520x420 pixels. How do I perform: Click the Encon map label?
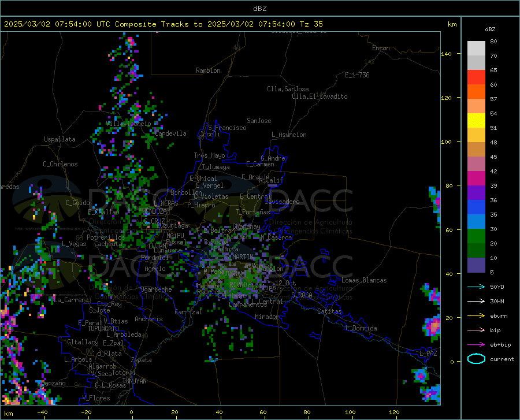[x=381, y=48]
